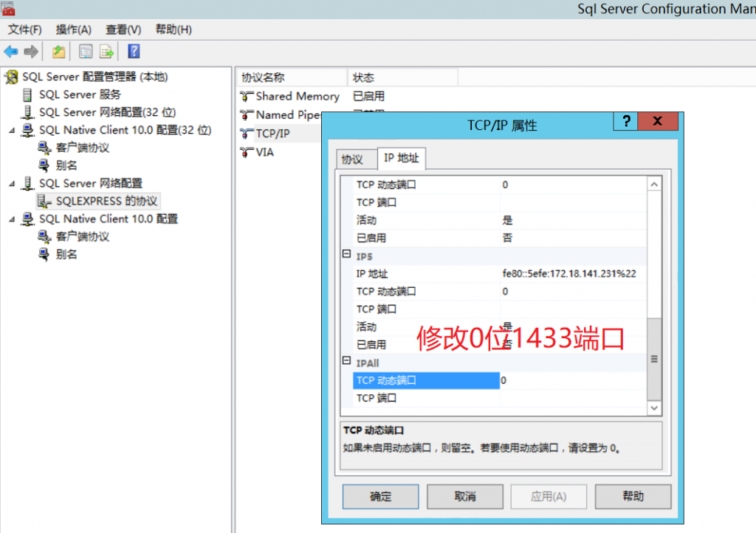Click the Back arrow toolbar icon
This screenshot has height=533, width=756.
pyautogui.click(x=10, y=52)
